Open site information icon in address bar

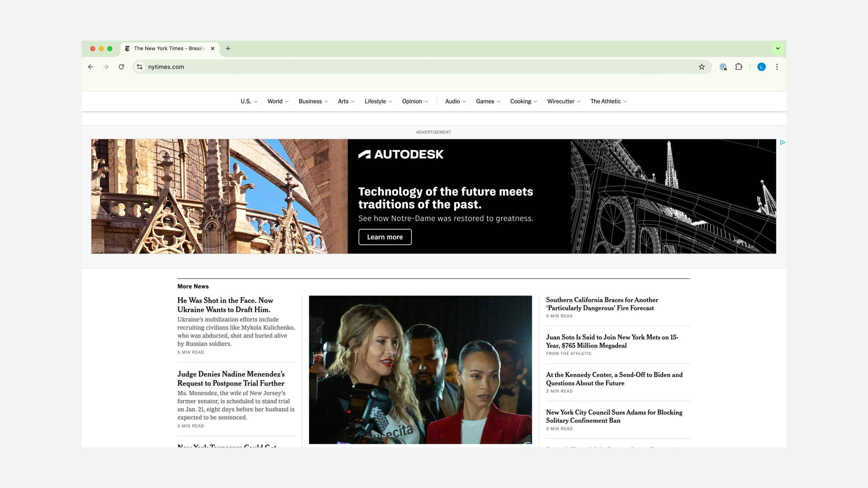click(140, 67)
